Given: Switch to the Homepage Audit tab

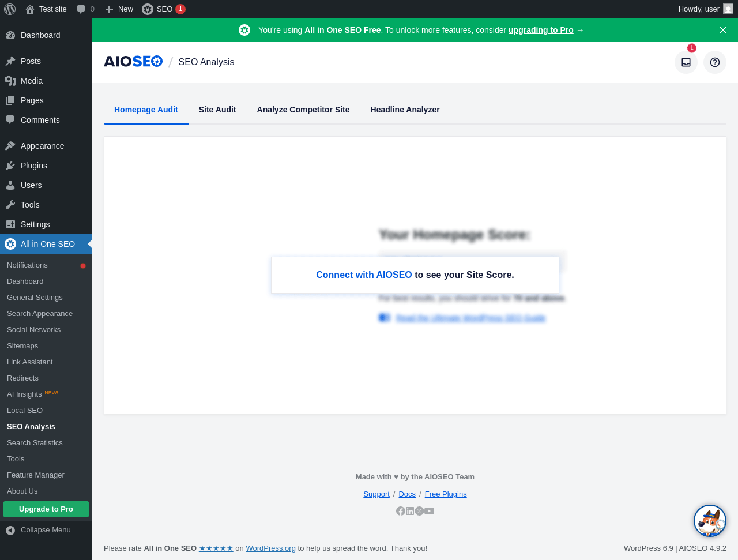Looking at the screenshot, I should pos(146,110).
